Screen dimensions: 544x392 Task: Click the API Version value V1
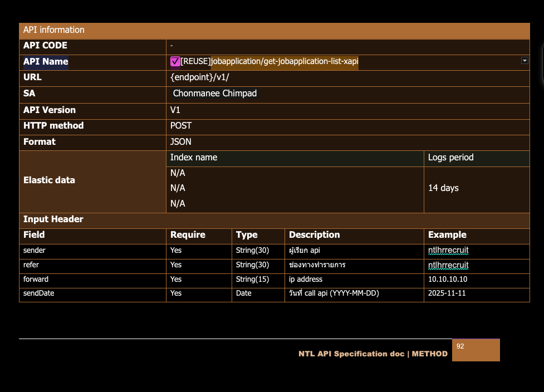pos(175,110)
